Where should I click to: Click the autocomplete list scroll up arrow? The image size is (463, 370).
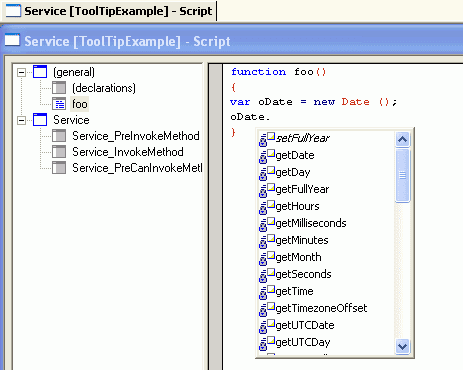[x=403, y=139]
